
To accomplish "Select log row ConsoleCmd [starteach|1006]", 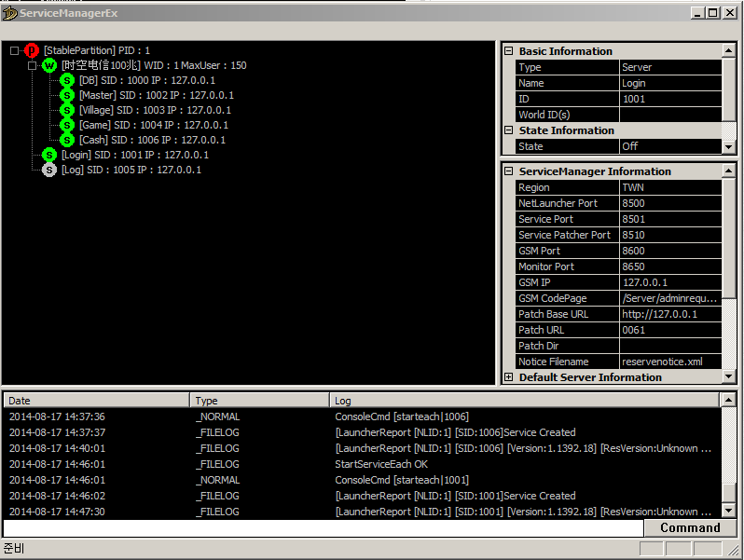I will [363, 417].
